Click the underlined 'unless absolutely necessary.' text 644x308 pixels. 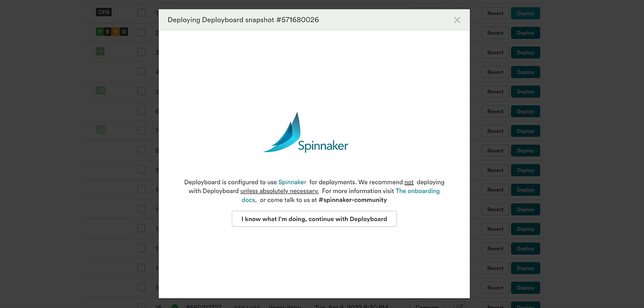coord(279,191)
